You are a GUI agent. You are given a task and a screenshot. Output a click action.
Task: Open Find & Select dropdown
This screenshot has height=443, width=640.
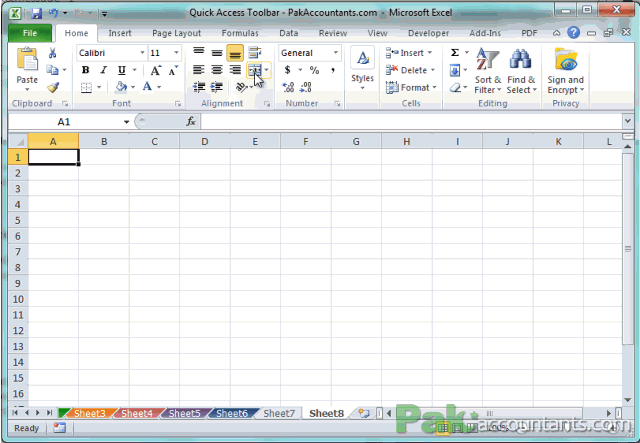521,71
